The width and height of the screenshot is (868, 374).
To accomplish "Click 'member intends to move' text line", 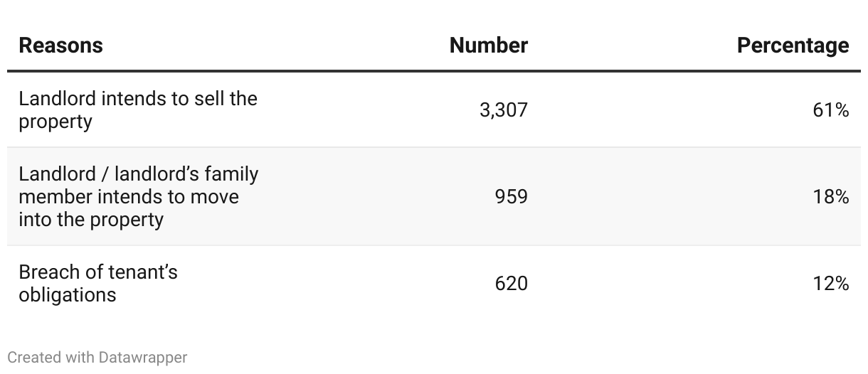I will (x=129, y=197).
